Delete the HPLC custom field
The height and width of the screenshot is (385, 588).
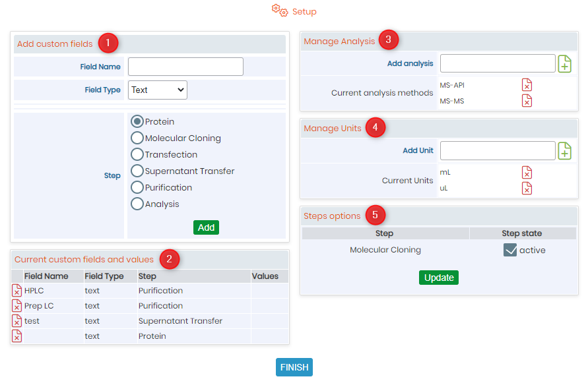17,291
